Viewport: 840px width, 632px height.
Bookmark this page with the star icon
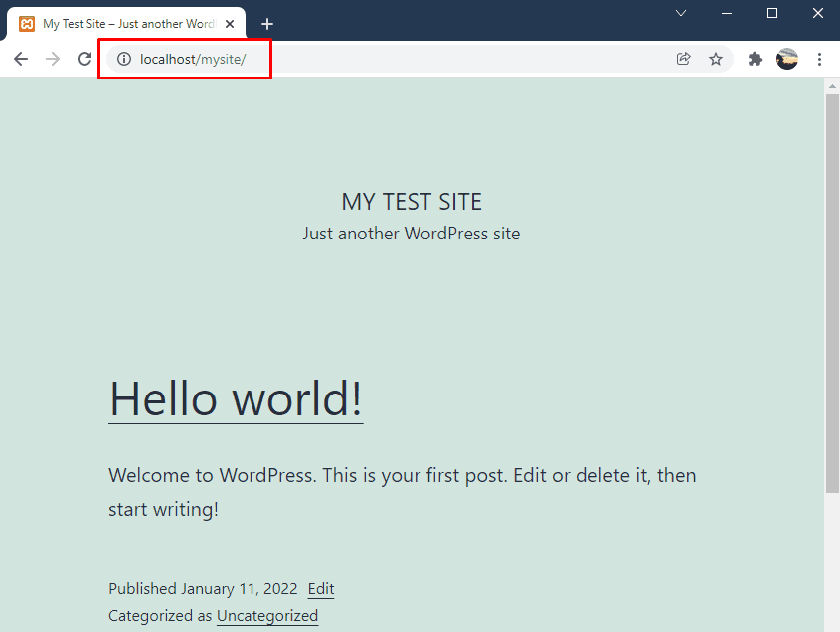tap(715, 59)
